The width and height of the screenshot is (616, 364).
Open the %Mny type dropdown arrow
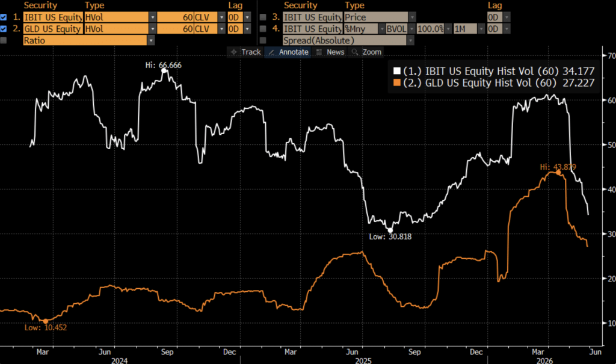pos(381,29)
